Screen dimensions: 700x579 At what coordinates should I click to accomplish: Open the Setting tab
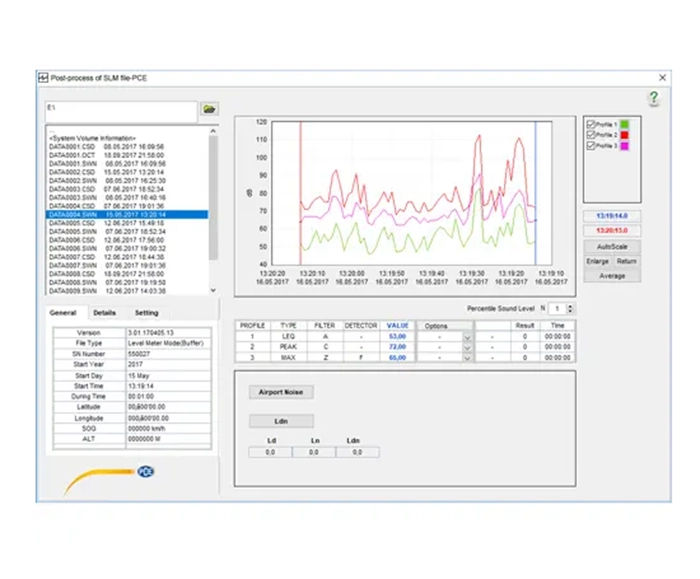point(146,313)
